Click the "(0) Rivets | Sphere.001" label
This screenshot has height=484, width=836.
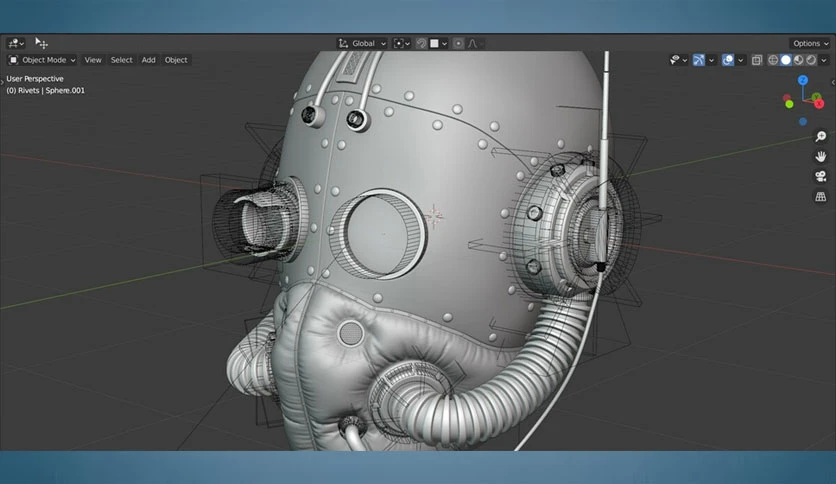click(45, 91)
